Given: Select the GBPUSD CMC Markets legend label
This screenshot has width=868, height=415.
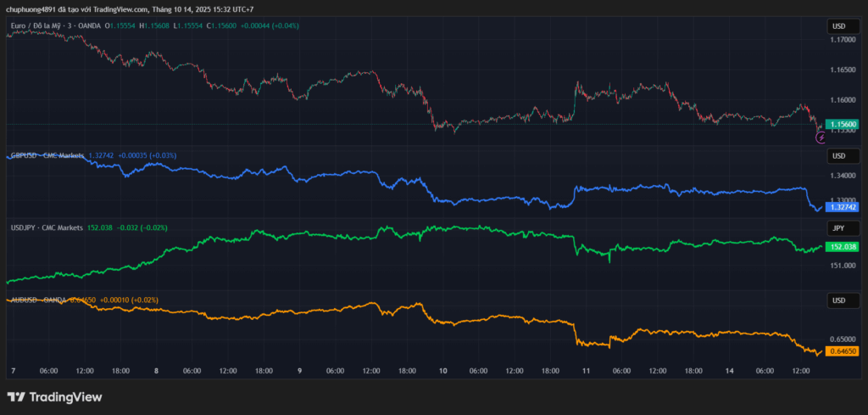Looking at the screenshot, I should (47, 156).
